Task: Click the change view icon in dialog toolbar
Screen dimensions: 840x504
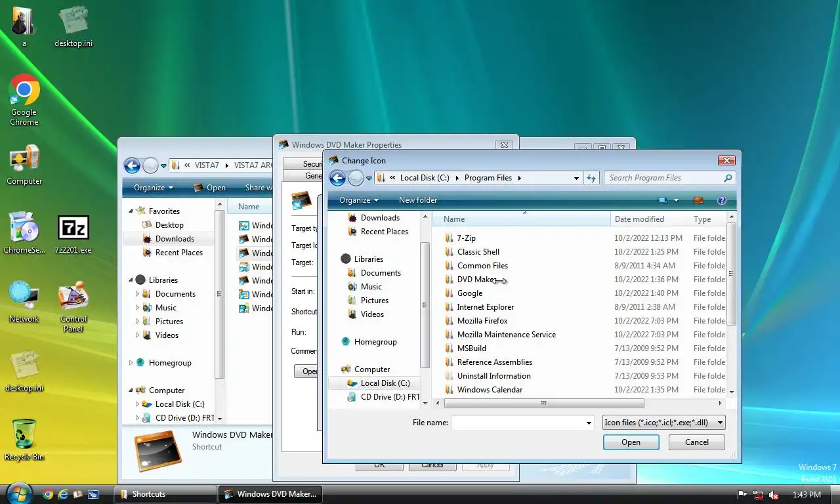Action: 662,200
